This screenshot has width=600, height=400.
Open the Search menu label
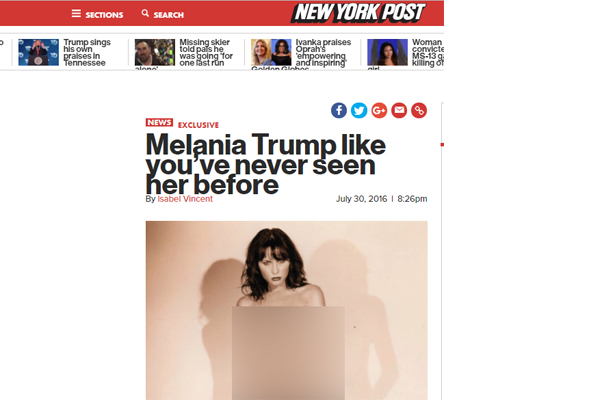(x=168, y=15)
